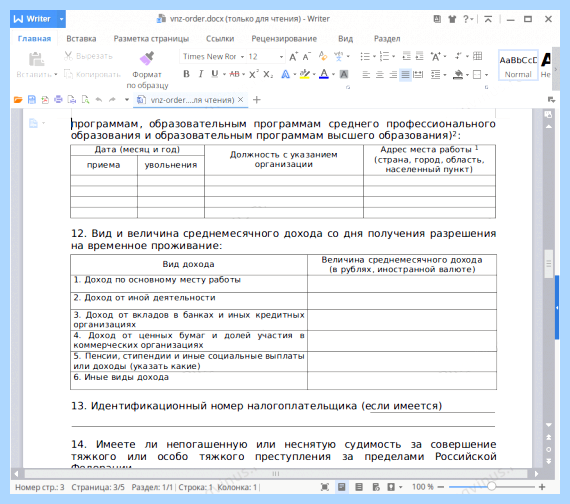Click the bulleted list icon
570x504 pixels.
click(365, 56)
